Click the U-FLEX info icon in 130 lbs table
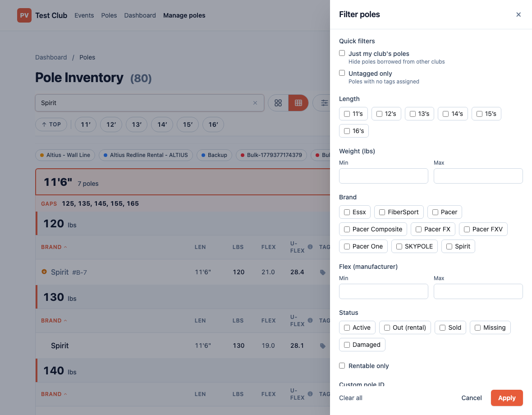Viewport: 532px width, 415px height. [x=310, y=320]
